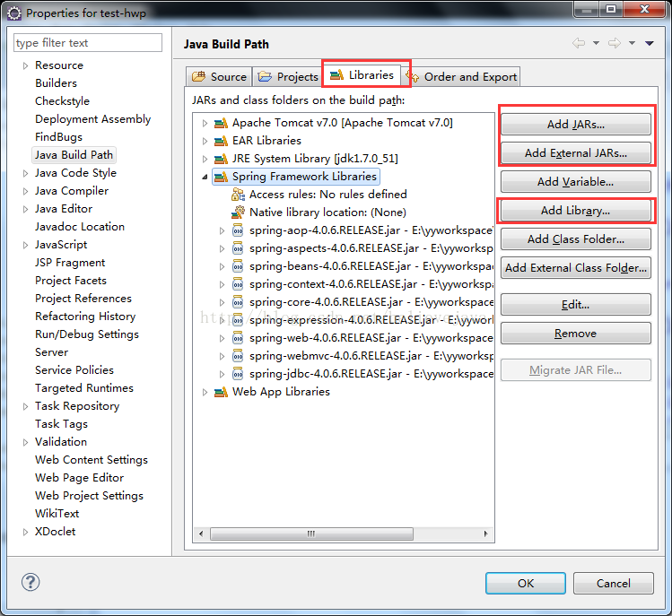This screenshot has height=616, width=672.
Task: Click the Add External JARs button
Action: 576,153
